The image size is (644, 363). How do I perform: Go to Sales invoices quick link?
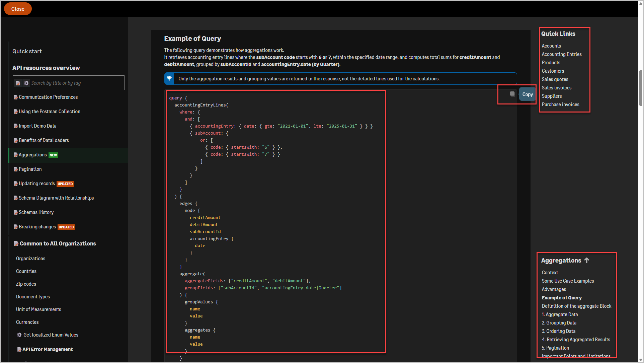(x=557, y=88)
